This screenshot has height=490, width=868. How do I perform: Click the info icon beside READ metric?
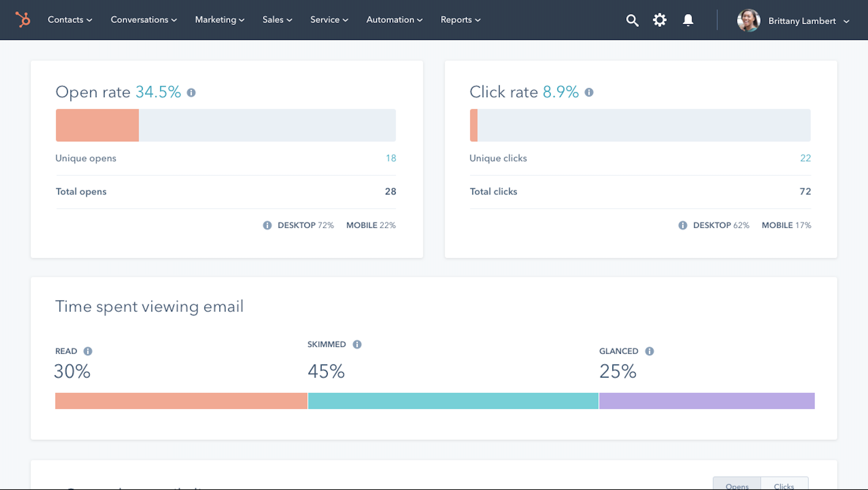click(89, 351)
